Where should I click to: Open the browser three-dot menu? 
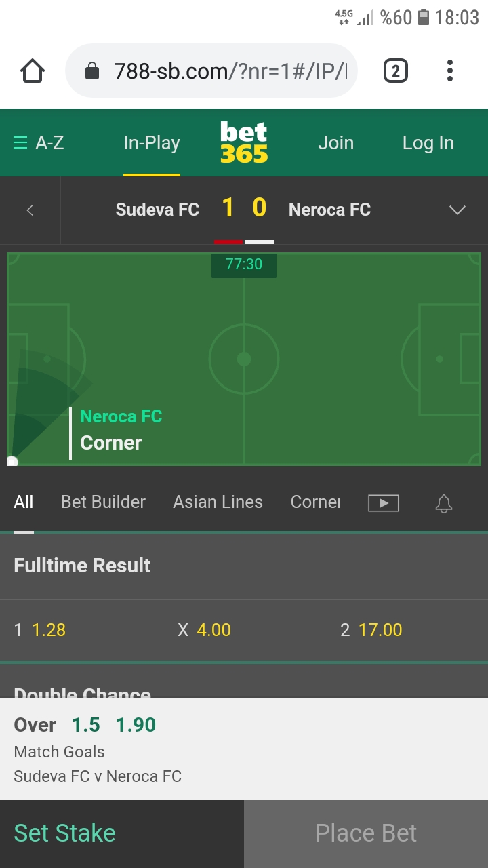[450, 71]
